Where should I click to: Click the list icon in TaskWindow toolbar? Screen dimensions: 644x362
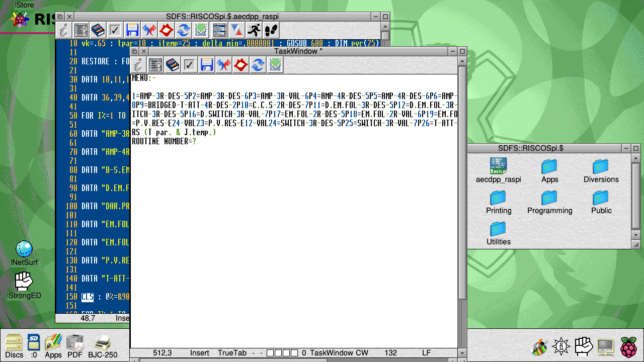tap(155, 65)
